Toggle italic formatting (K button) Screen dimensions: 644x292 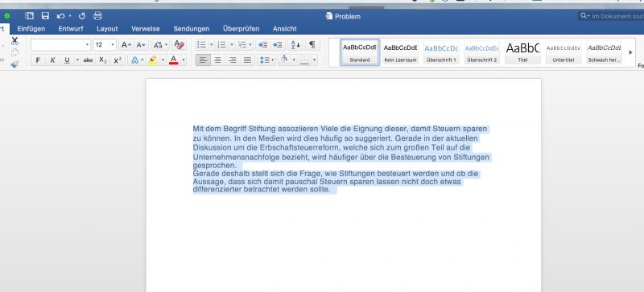[52, 60]
